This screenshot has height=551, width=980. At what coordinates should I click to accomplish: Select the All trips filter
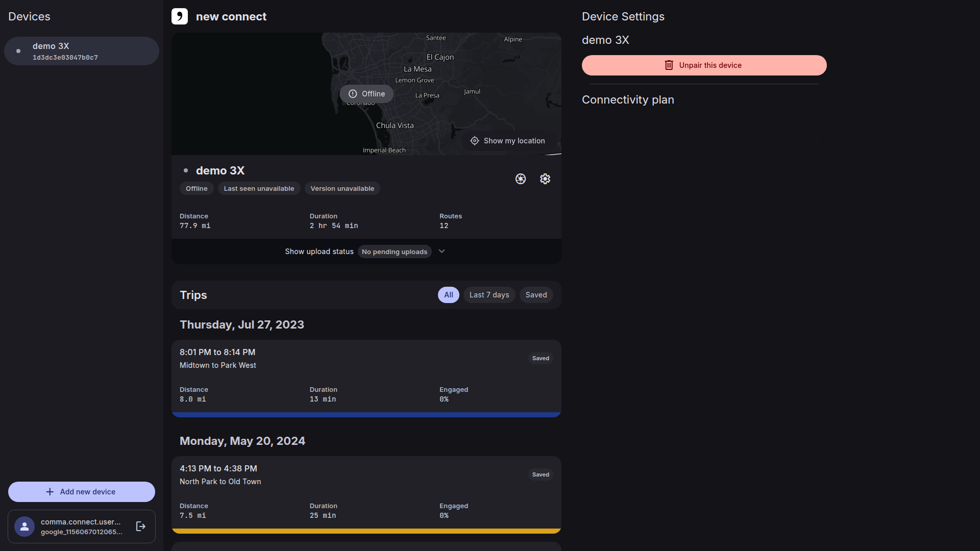click(448, 295)
